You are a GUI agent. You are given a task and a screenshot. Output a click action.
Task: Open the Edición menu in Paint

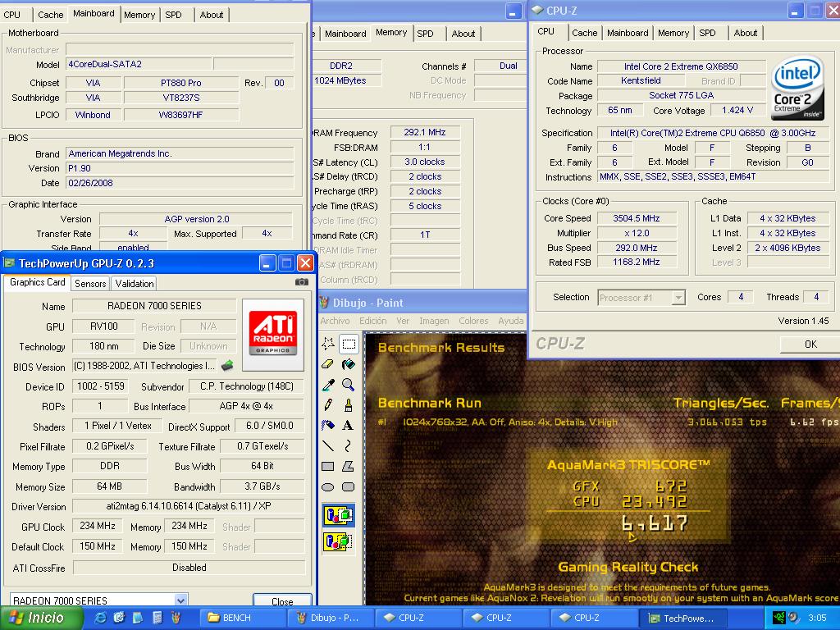click(373, 321)
